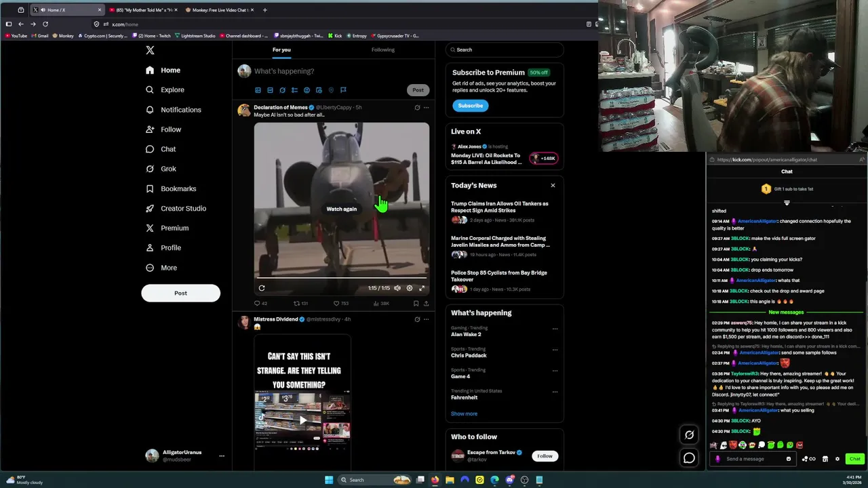This screenshot has height=488, width=868.
Task: Share the Declaration of Memes post
Action: (426, 304)
